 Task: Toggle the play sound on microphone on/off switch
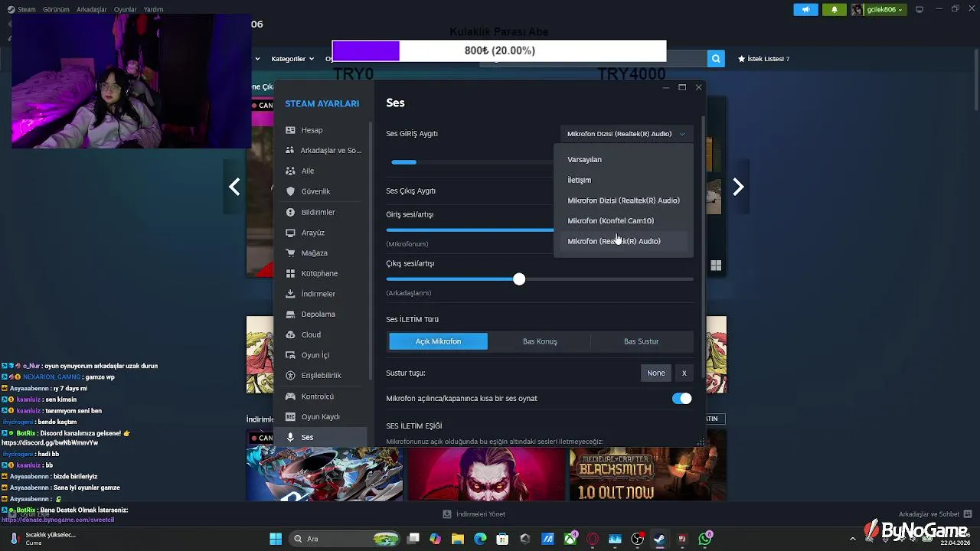pyautogui.click(x=681, y=399)
